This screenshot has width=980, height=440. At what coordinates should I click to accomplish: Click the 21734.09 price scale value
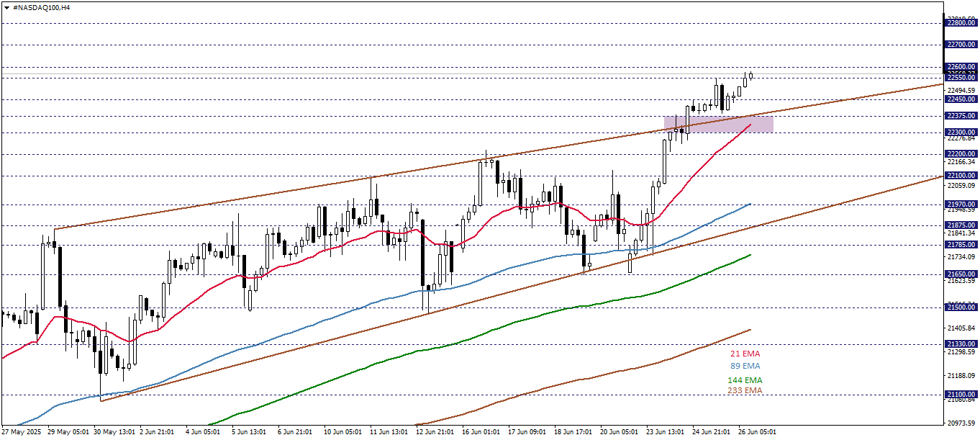[961, 257]
